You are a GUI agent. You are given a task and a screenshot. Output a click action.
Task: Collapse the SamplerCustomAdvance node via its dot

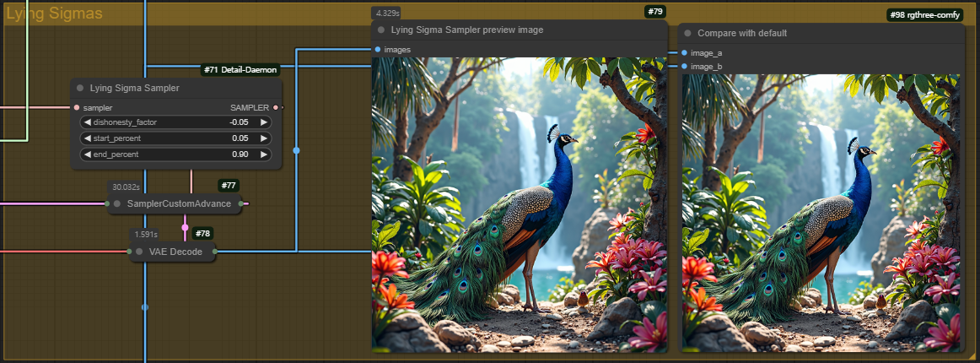[117, 203]
